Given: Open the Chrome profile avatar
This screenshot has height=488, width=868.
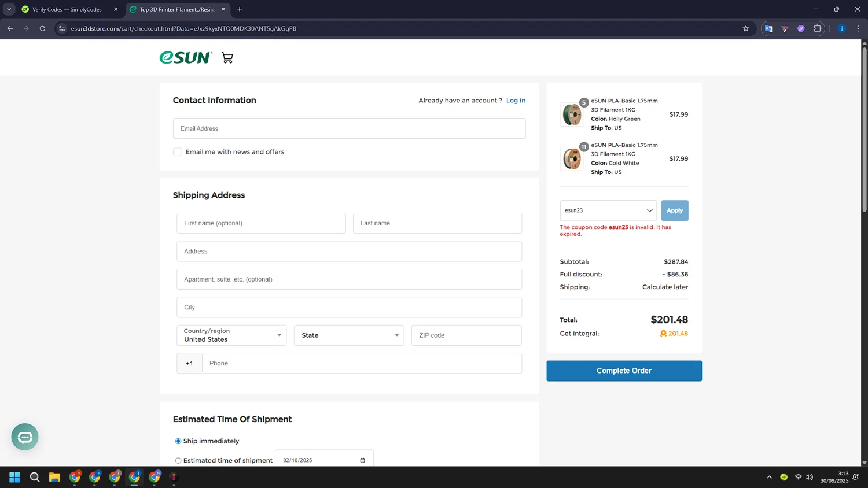Looking at the screenshot, I should pyautogui.click(x=842, y=28).
